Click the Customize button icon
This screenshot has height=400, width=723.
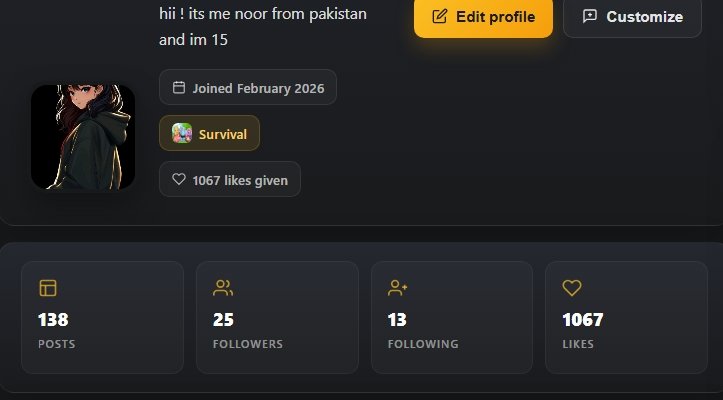[x=590, y=16]
